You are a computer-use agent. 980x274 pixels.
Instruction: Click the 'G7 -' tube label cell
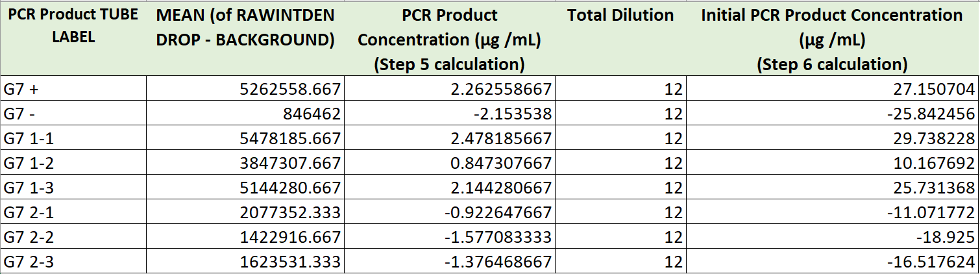click(x=73, y=114)
